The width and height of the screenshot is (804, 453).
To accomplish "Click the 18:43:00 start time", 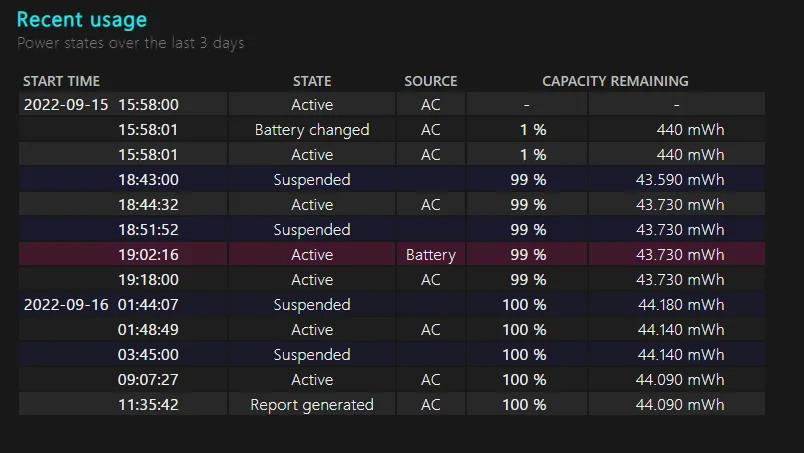I will 148,180.
